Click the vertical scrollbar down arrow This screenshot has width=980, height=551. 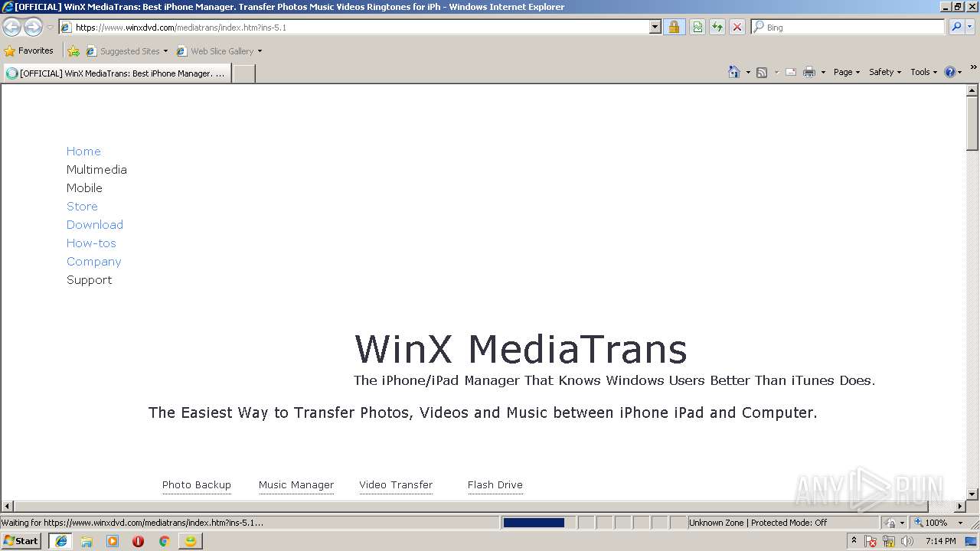coord(972,494)
